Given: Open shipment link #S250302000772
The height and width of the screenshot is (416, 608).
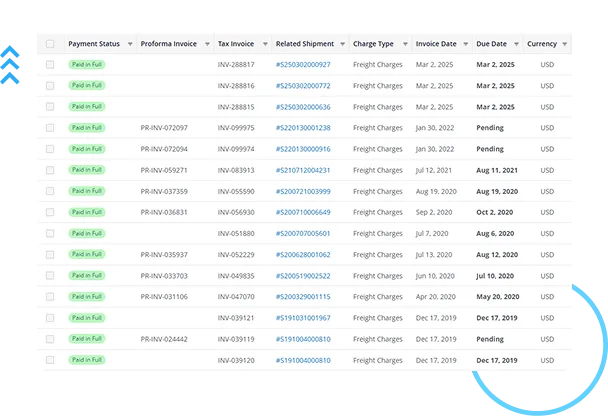Looking at the screenshot, I should coord(303,86).
